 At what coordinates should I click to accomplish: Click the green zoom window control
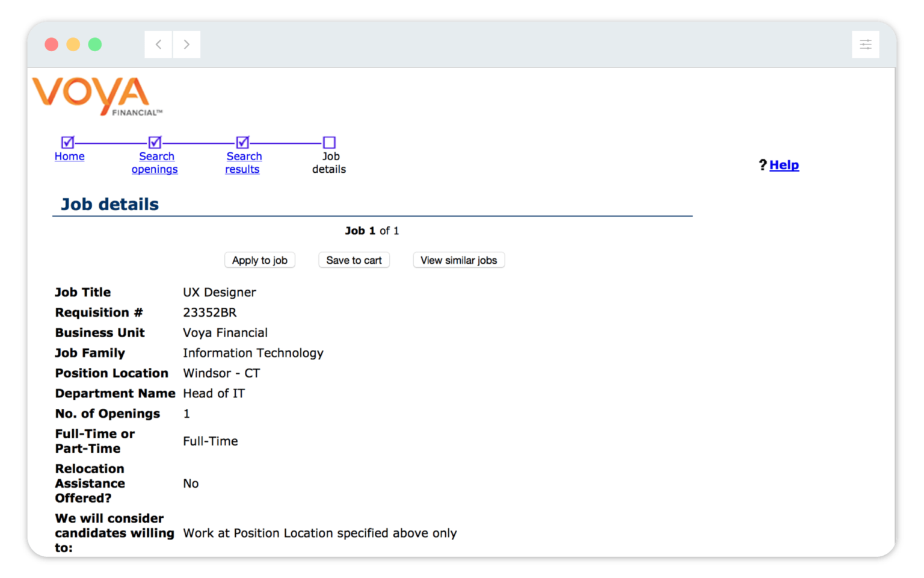click(95, 44)
